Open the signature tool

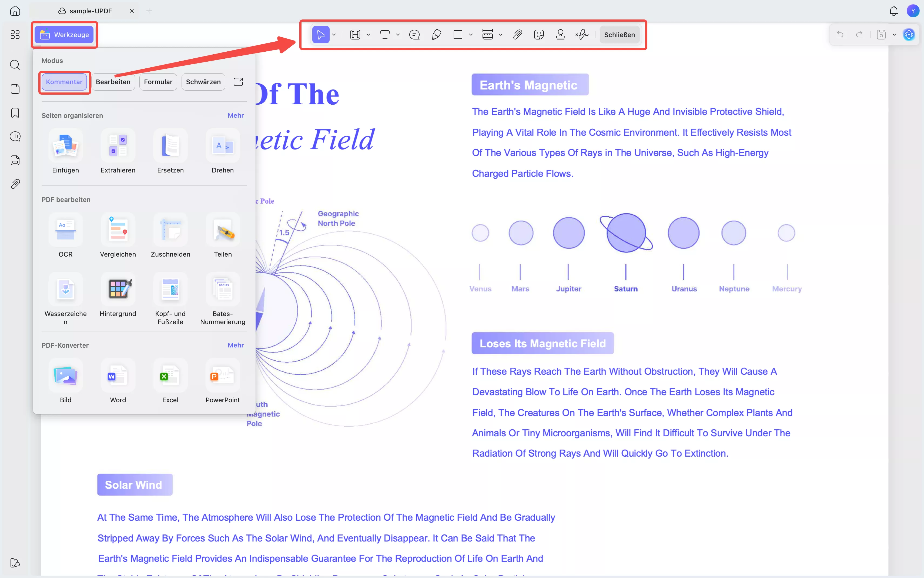click(582, 35)
